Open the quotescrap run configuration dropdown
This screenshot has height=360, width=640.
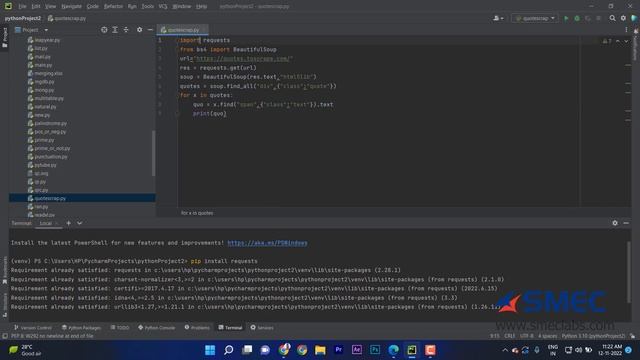pos(535,18)
